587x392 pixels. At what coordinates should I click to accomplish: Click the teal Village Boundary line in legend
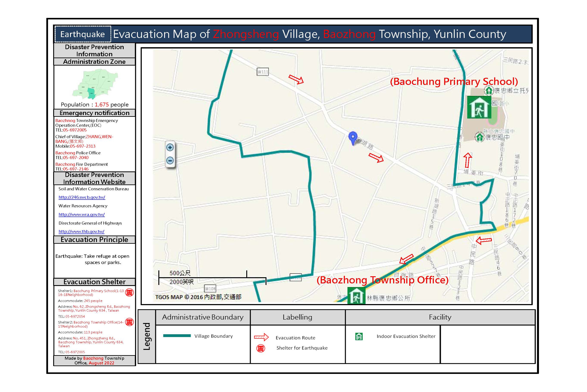177,336
